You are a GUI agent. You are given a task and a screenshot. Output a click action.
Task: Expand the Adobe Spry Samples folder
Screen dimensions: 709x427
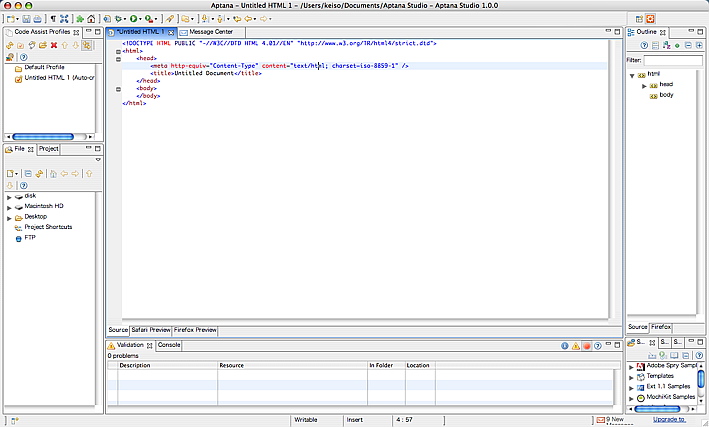click(x=631, y=366)
